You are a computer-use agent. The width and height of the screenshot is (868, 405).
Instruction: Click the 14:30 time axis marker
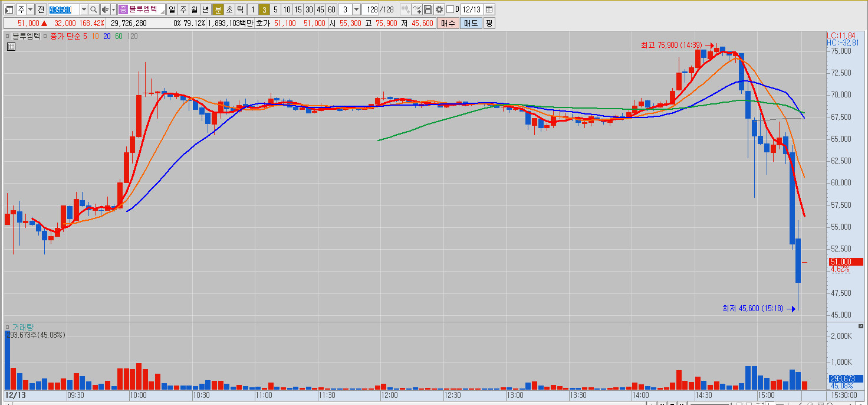[x=703, y=394]
